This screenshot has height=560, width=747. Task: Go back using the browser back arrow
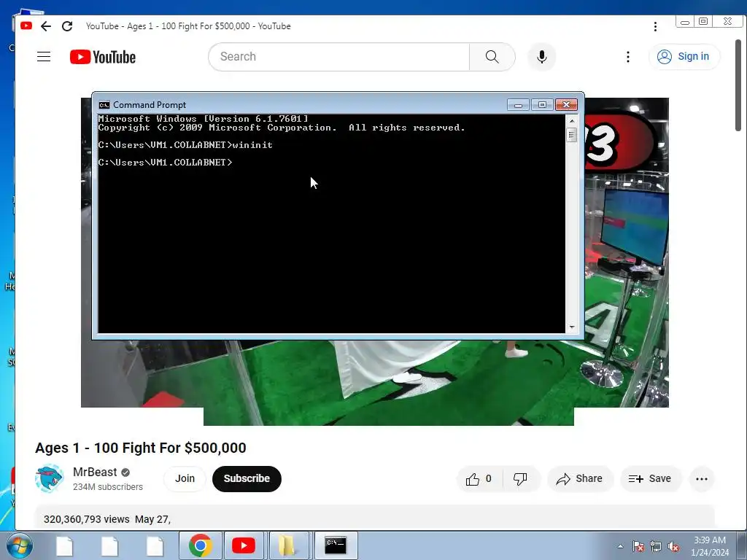[x=46, y=26]
